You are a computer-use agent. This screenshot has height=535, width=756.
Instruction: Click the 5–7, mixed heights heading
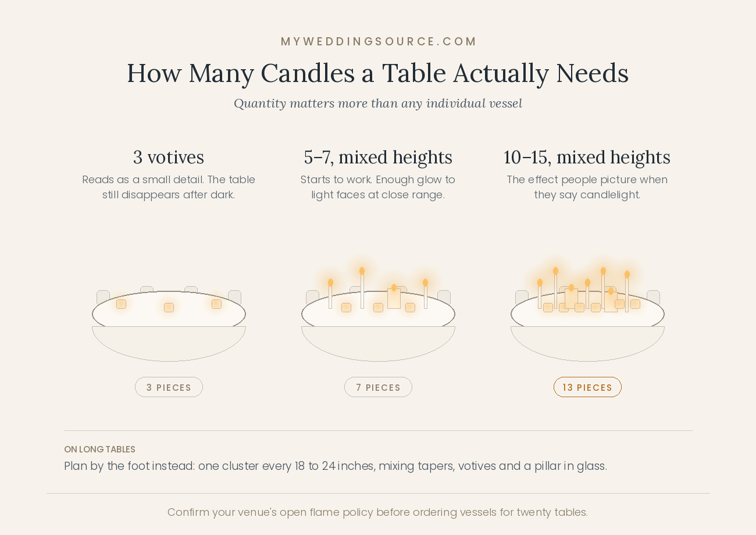tap(378, 157)
